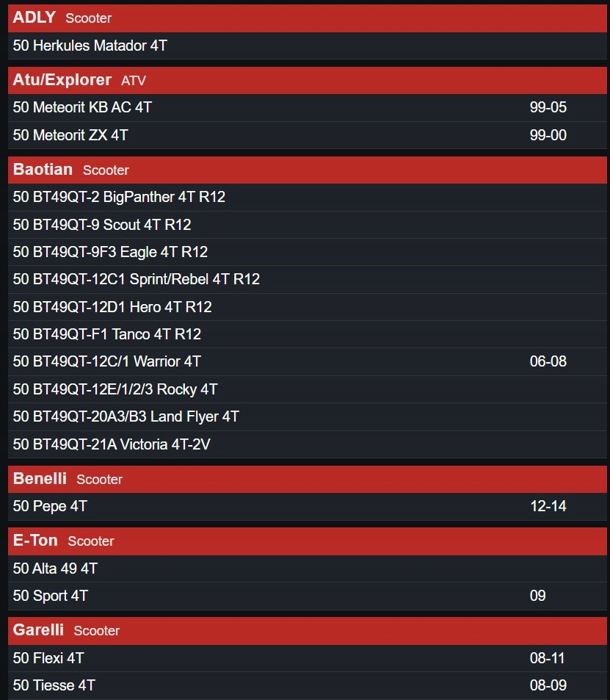Click the E-Ton Scooter header

(307, 541)
